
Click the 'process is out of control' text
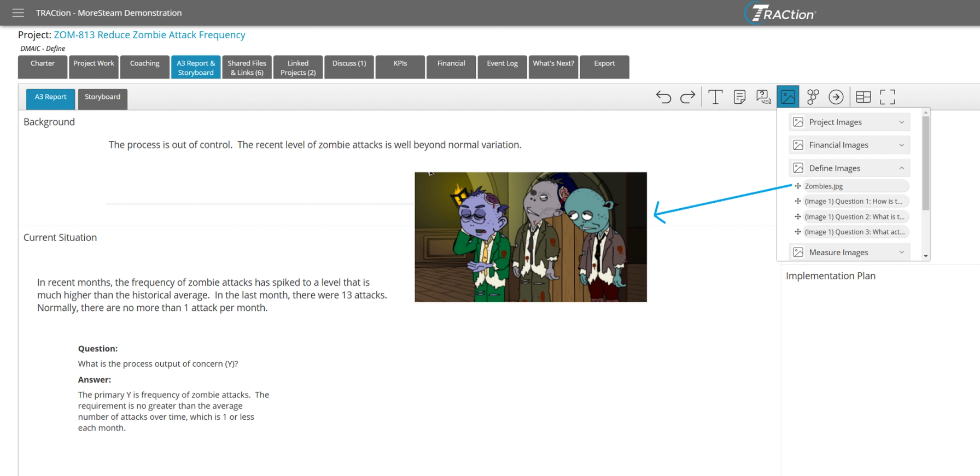pos(315,145)
